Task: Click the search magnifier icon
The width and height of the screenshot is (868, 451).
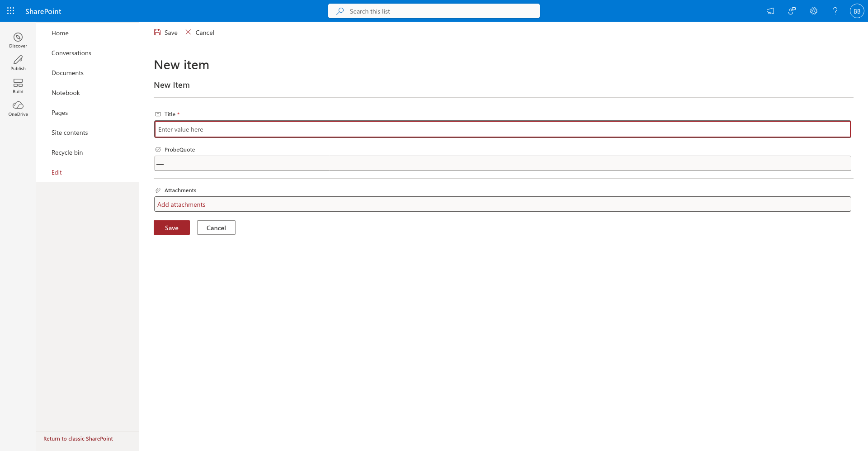Action: (x=340, y=11)
